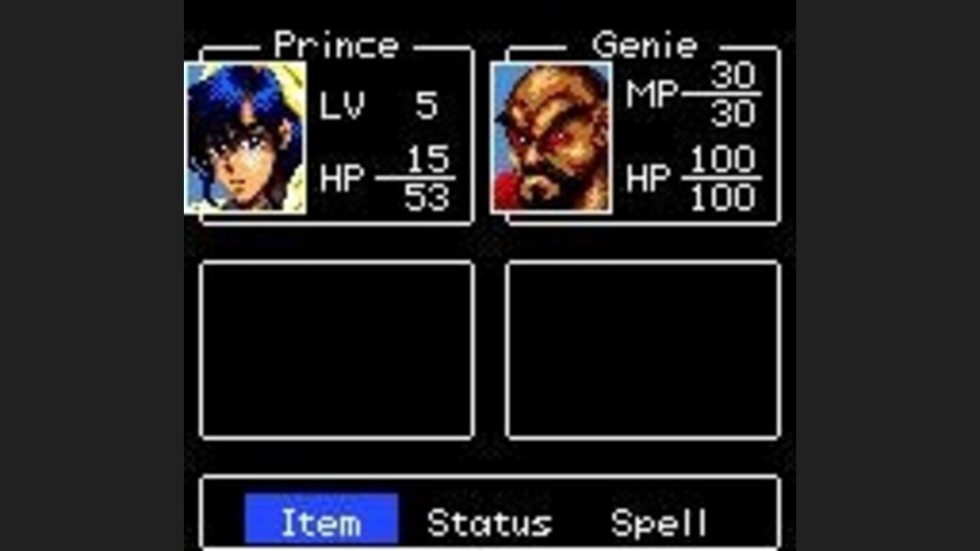
Task: Select the Genie name label
Action: click(x=644, y=46)
